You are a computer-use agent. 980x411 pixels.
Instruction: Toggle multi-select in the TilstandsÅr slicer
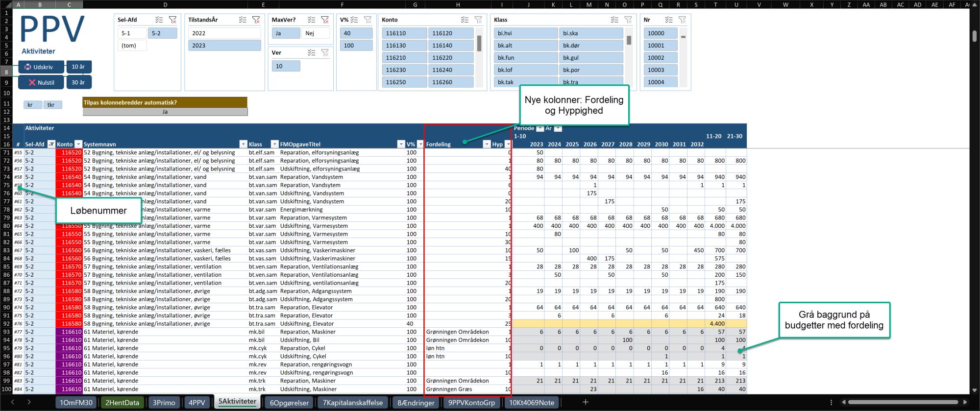tap(243, 20)
